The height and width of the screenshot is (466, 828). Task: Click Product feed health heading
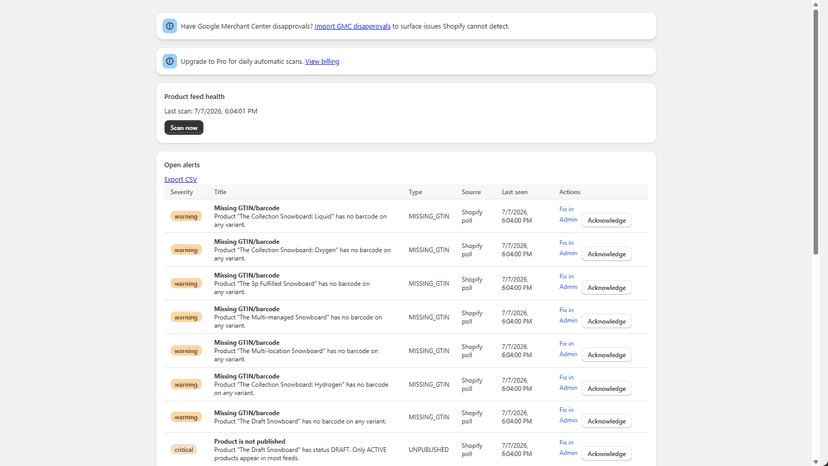(194, 96)
